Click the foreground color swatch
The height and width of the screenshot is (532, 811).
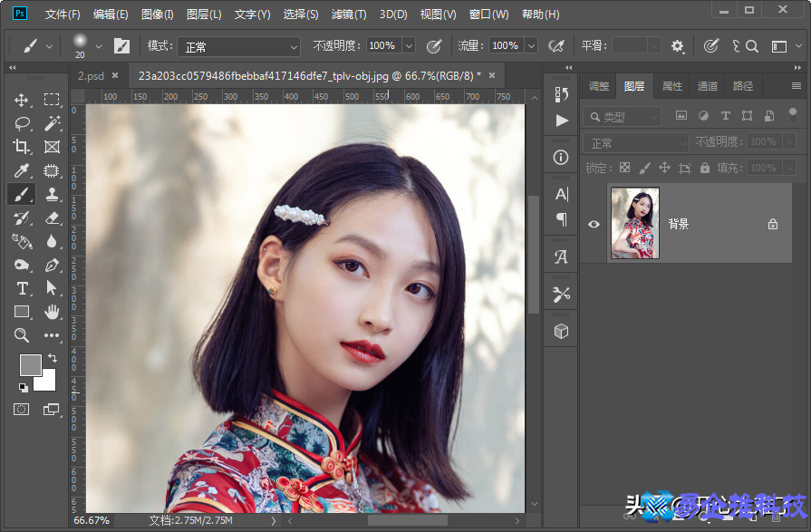(x=30, y=364)
